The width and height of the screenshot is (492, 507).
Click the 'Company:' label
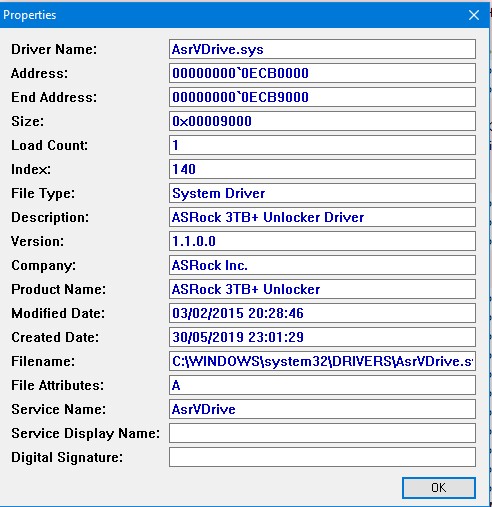click(x=43, y=266)
